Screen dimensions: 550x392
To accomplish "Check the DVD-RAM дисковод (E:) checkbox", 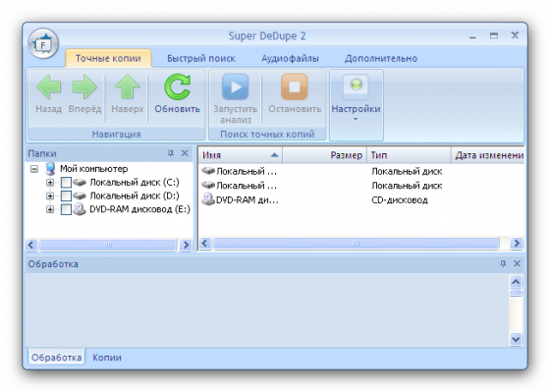I will [x=66, y=209].
